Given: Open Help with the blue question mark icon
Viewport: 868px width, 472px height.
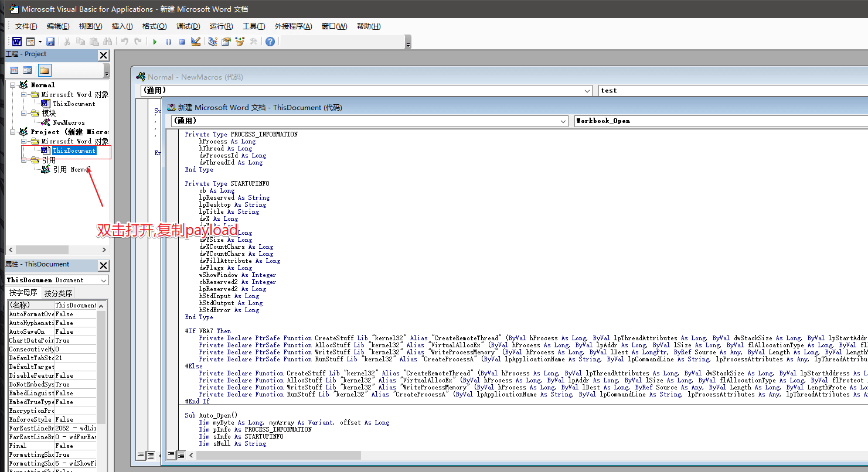Looking at the screenshot, I should pyautogui.click(x=270, y=42).
